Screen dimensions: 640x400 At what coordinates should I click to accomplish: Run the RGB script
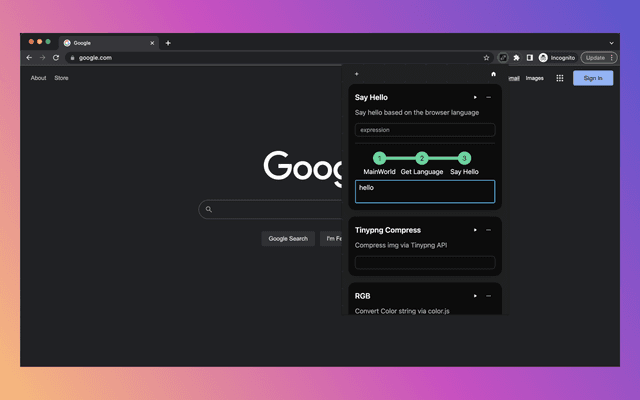tap(475, 296)
